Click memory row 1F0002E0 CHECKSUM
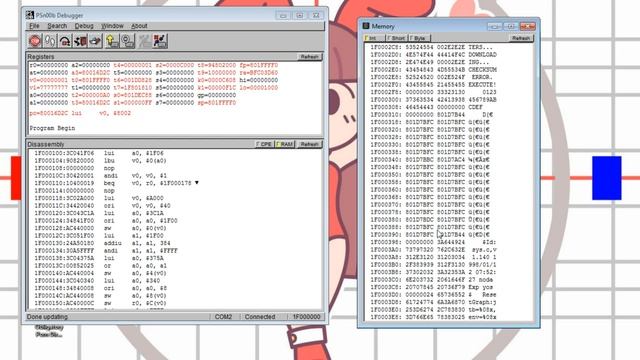Screen dimensions: 640x360 pyautogui.click(x=433, y=70)
